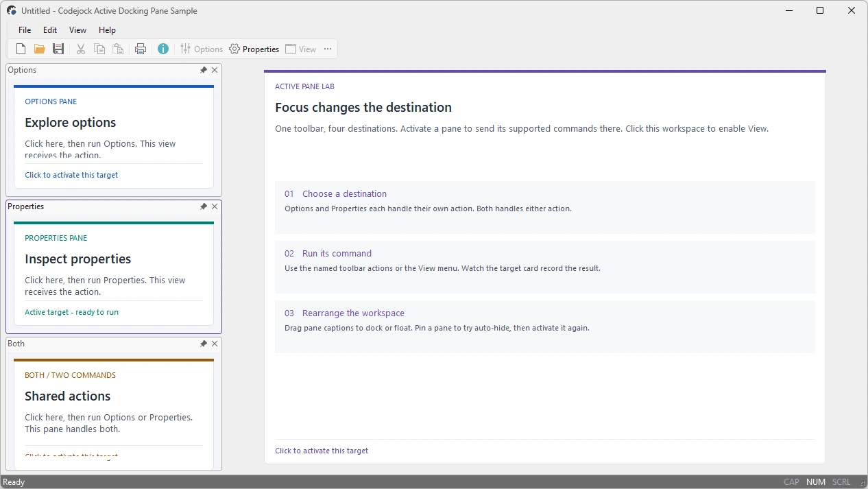Viewport: 868px width, 489px height.
Task: Select the 'Rearrange the workspace' step
Action: [x=545, y=326]
